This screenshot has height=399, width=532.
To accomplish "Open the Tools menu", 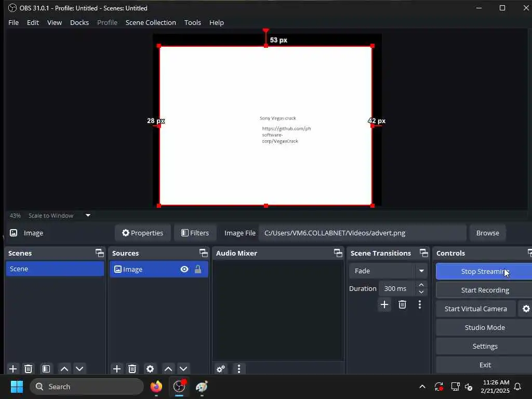I will point(192,22).
